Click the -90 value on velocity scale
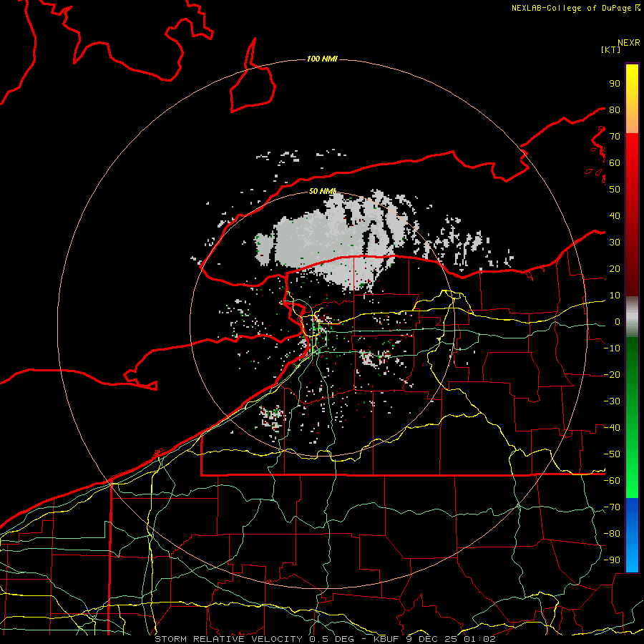Screen dimensions: 644x644 click(x=612, y=560)
